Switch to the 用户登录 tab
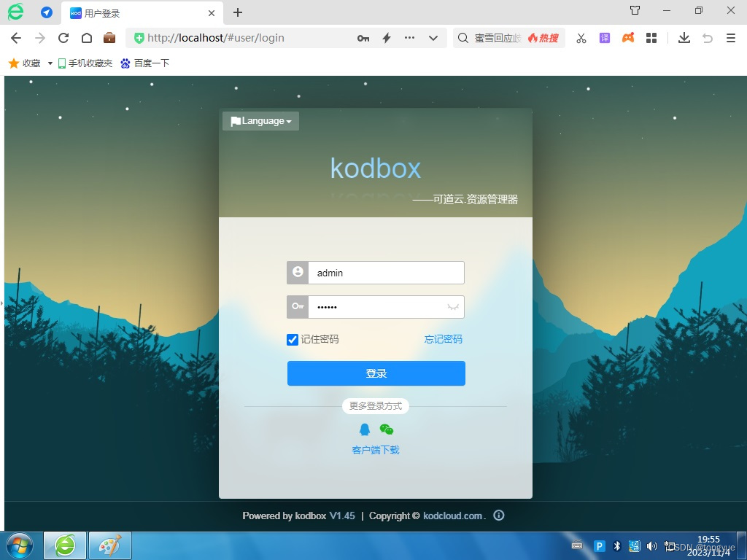Viewport: 747px width, 560px height. (141, 13)
